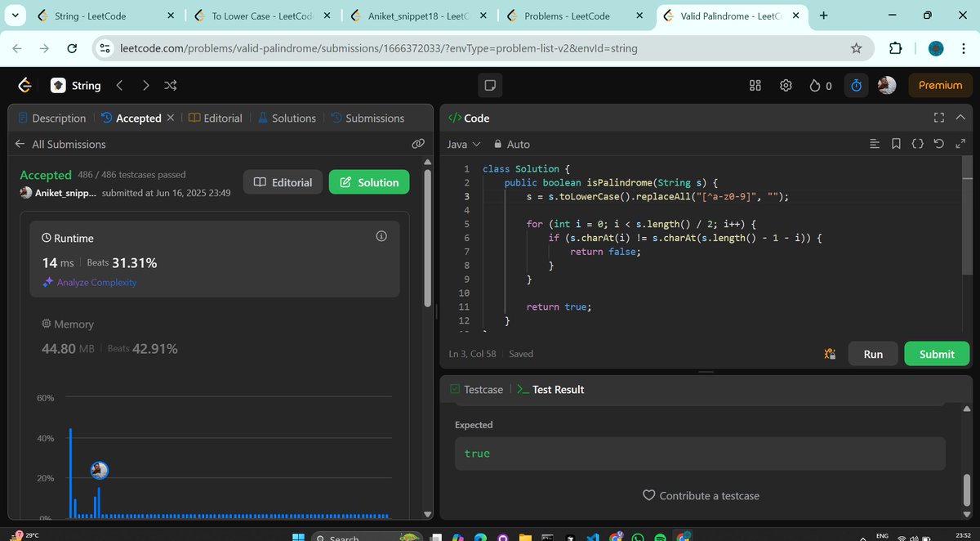Click Analyze Complexity link
Viewport: 980px width, 541px height.
(x=90, y=282)
